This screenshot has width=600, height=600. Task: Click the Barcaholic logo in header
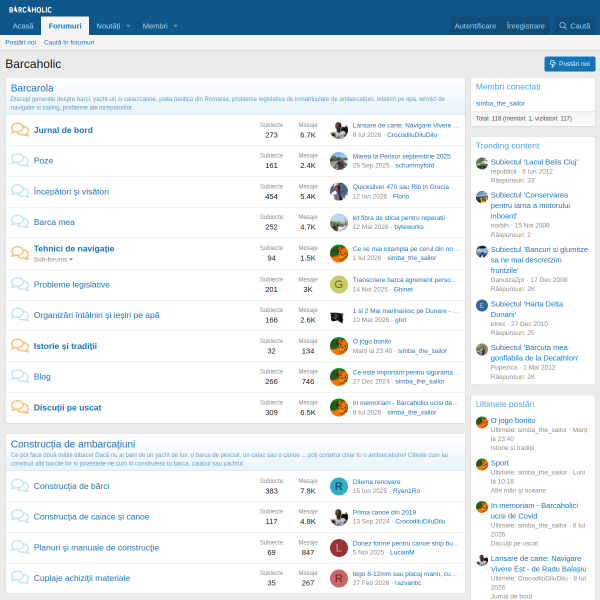pyautogui.click(x=30, y=9)
